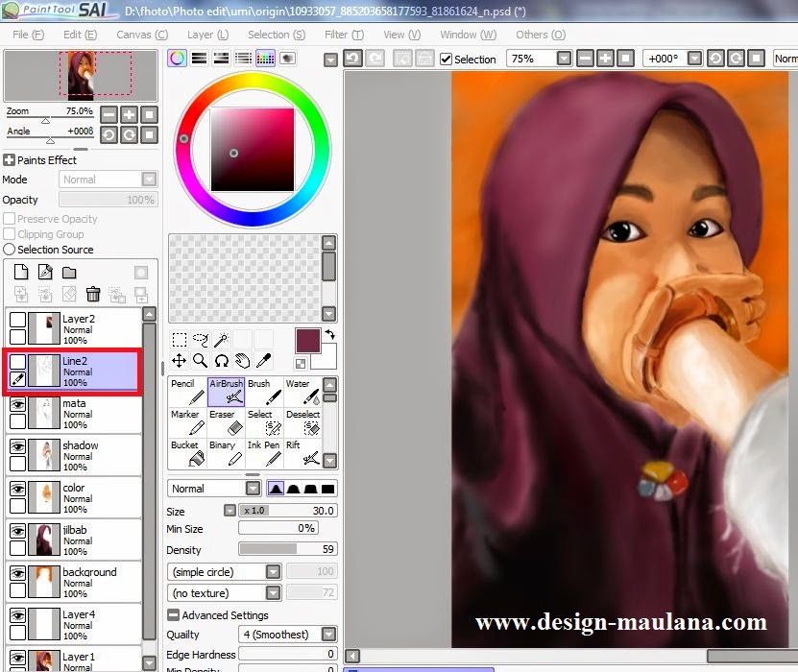Open the Selection menu
Viewport: 798px width, 672px height.
pyautogui.click(x=277, y=35)
